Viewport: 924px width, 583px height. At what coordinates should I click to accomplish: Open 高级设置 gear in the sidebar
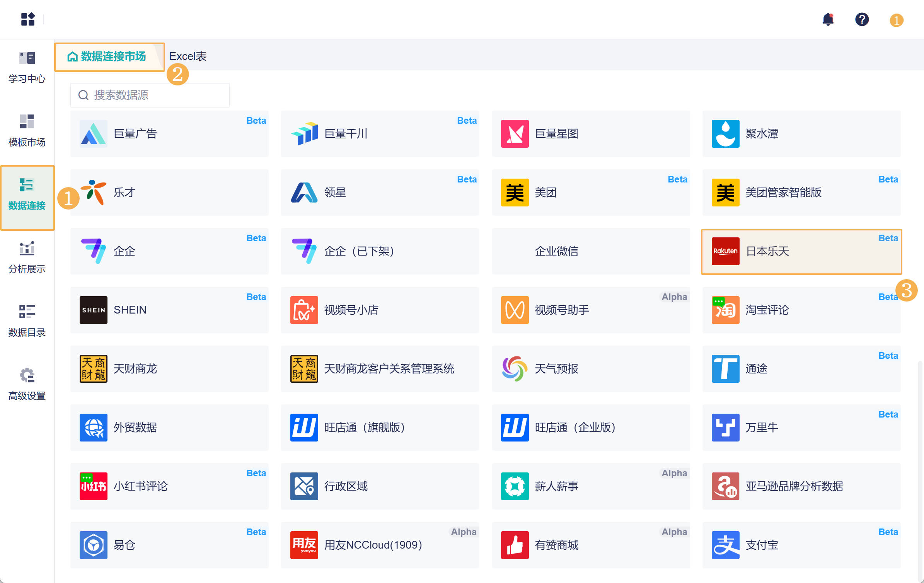27,384
